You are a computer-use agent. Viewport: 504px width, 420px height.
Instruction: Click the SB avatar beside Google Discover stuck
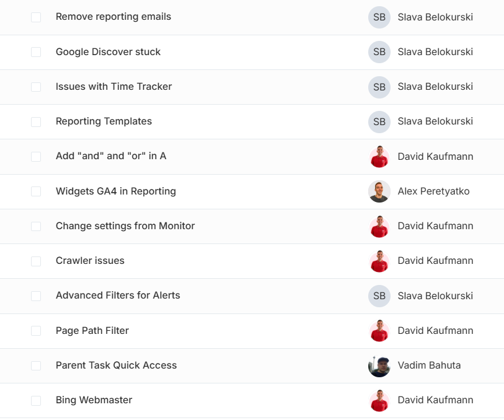click(379, 52)
